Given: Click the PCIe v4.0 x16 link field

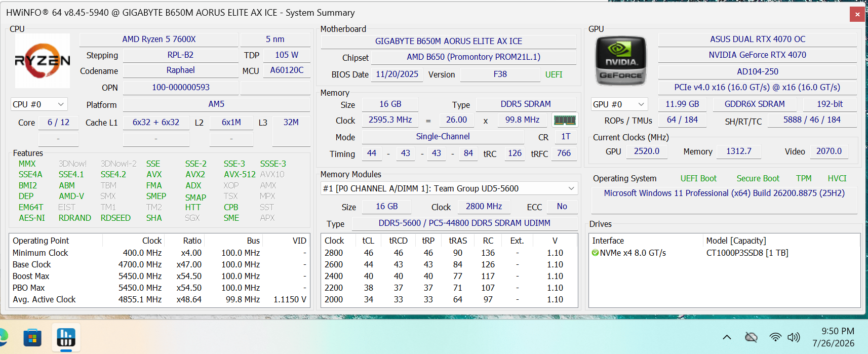Looking at the screenshot, I should [758, 88].
